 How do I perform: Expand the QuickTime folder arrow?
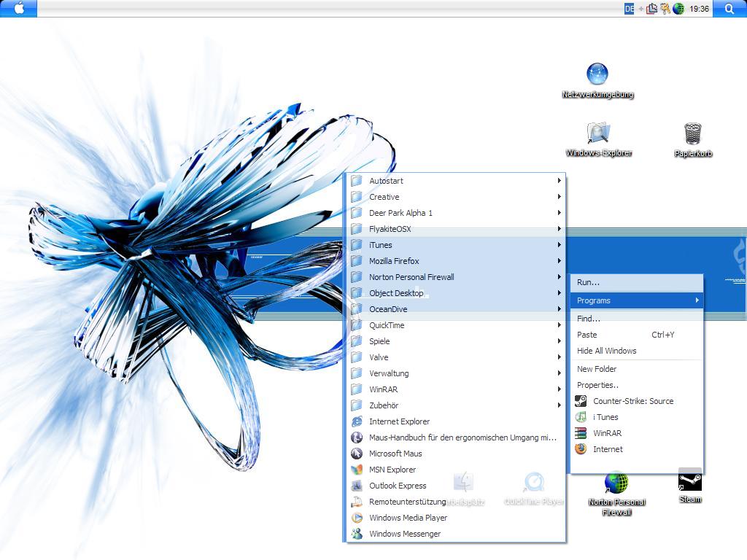click(x=560, y=325)
